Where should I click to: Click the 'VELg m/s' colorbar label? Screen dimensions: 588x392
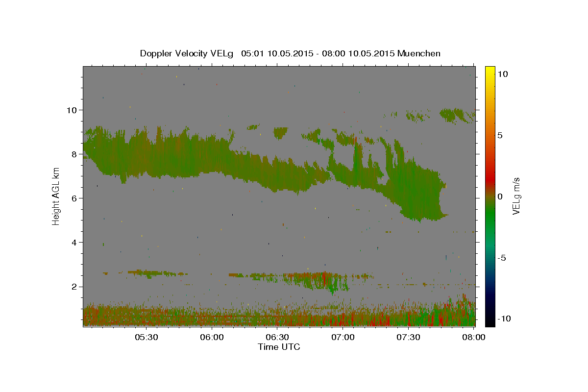[x=516, y=196]
